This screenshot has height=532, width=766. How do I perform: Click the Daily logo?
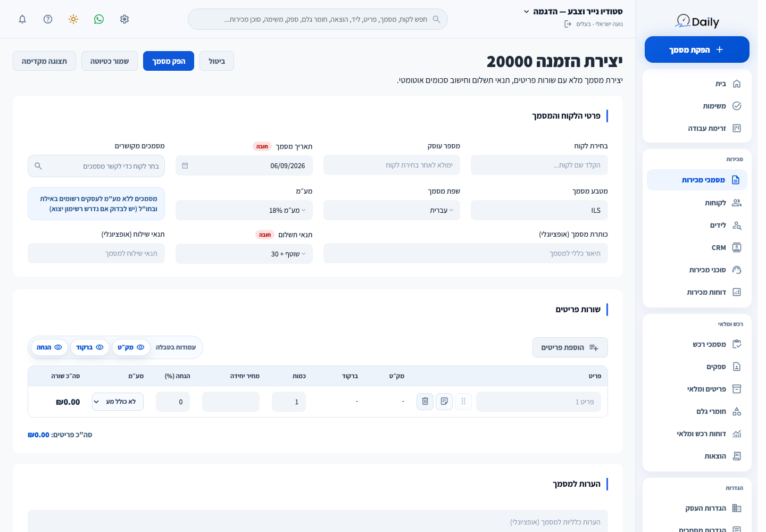(697, 21)
